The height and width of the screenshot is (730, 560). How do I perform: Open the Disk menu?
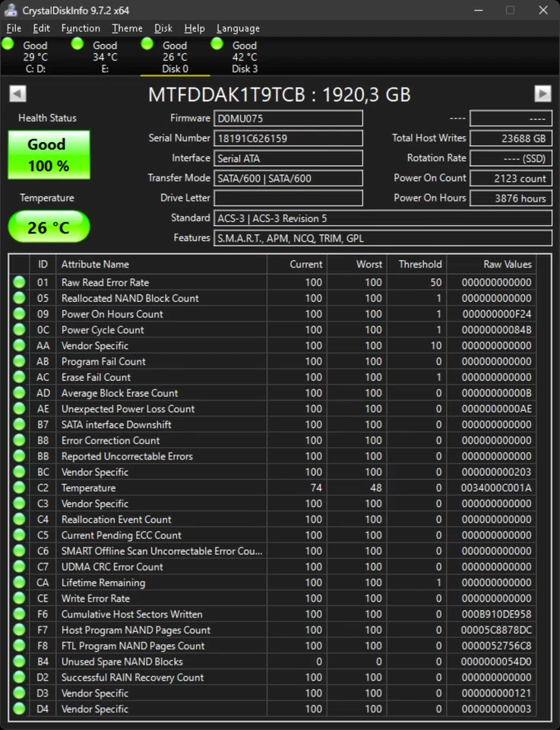pyautogui.click(x=163, y=28)
